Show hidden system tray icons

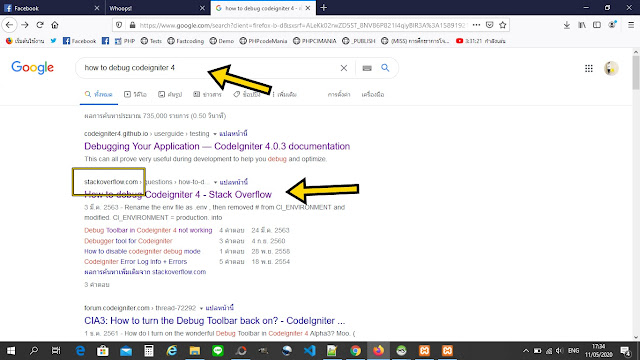(x=526, y=351)
